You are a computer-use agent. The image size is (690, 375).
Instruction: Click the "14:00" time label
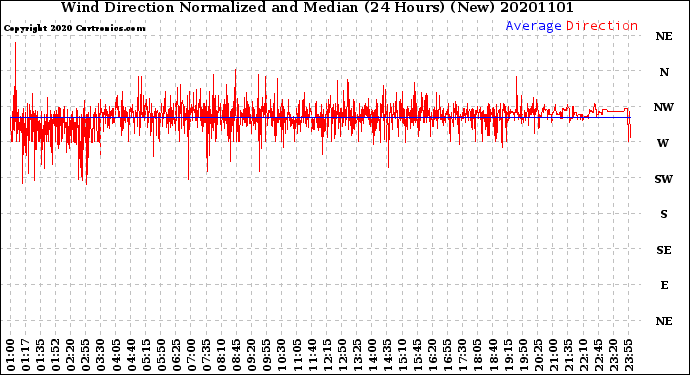tap(371, 355)
